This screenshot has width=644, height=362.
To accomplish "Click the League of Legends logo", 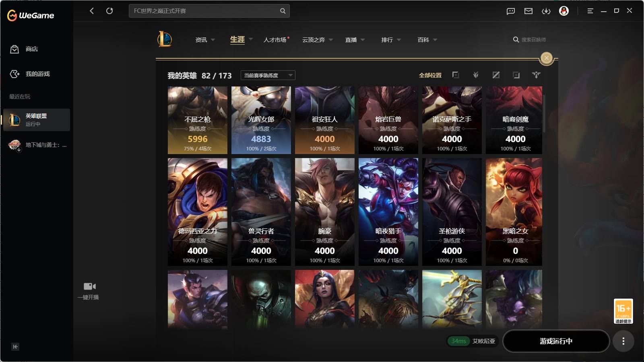I will 165,39.
